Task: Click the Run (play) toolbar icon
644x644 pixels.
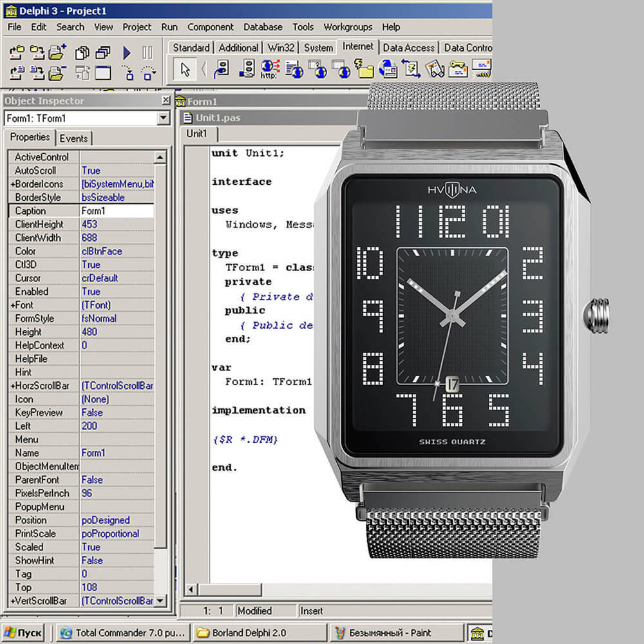Action: point(127,53)
